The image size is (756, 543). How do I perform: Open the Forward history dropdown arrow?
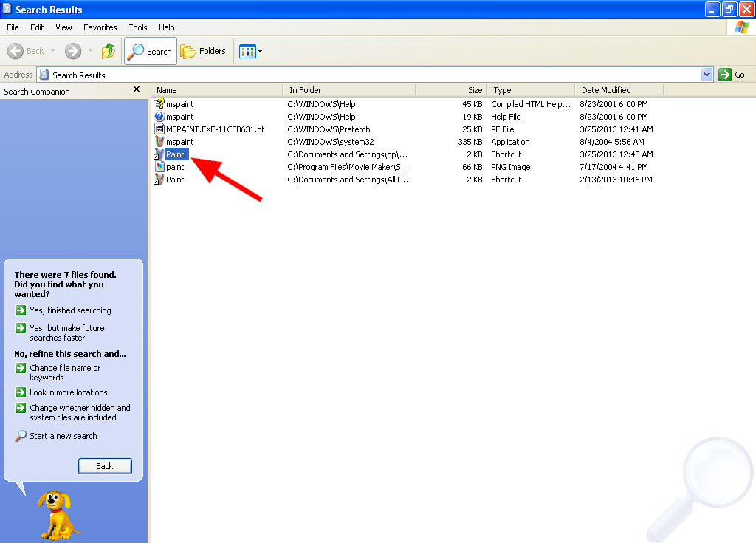(x=90, y=51)
